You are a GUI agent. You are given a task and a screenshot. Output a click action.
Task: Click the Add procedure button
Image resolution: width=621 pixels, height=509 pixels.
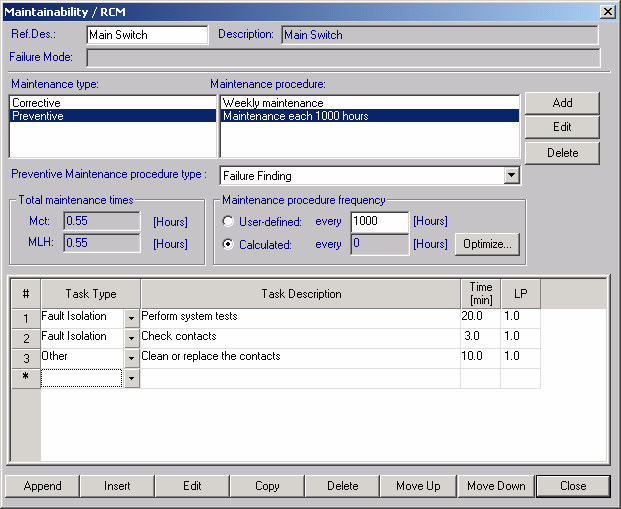[562, 103]
